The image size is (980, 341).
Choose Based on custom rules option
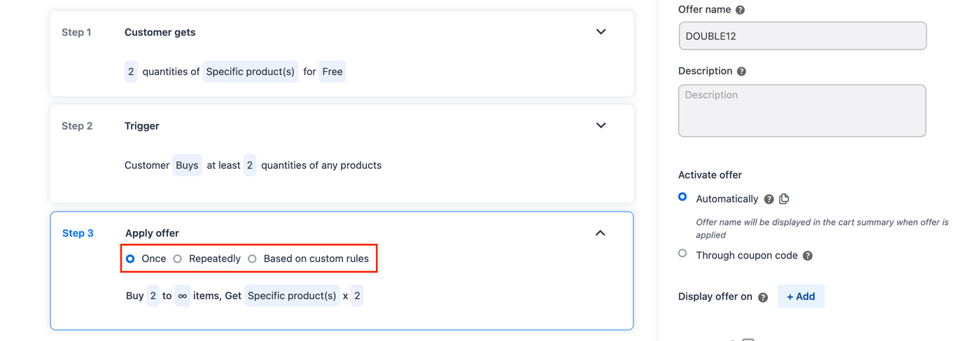pyautogui.click(x=252, y=259)
